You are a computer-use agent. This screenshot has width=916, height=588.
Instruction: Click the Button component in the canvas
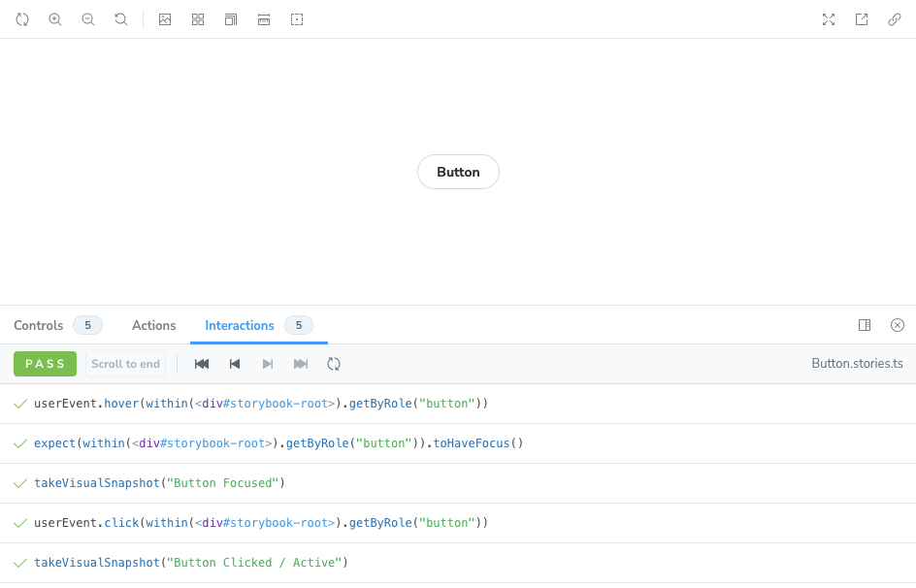coord(458,172)
